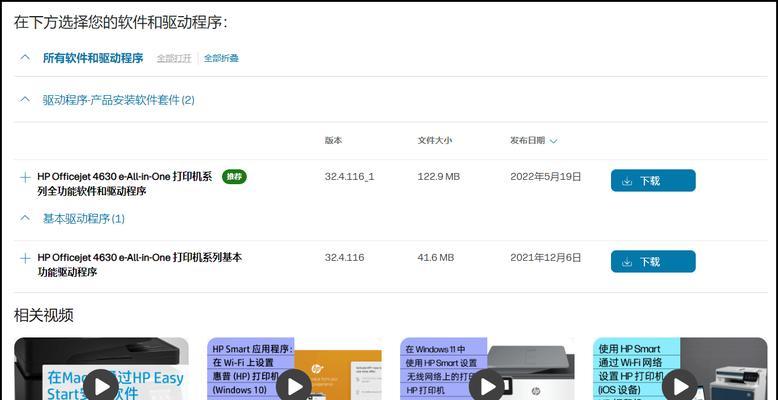Select file size 122.9 MB
This screenshot has height=400, width=778.
439,177
